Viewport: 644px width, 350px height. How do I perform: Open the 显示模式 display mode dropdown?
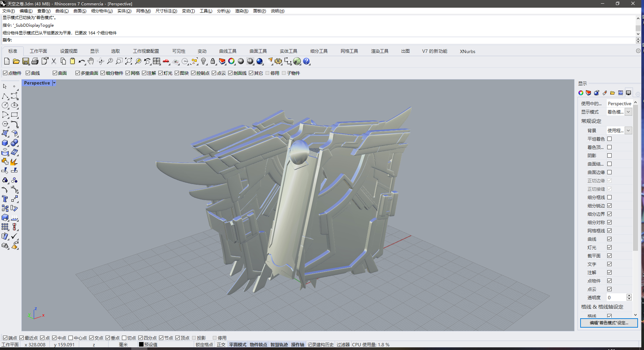pyautogui.click(x=629, y=112)
